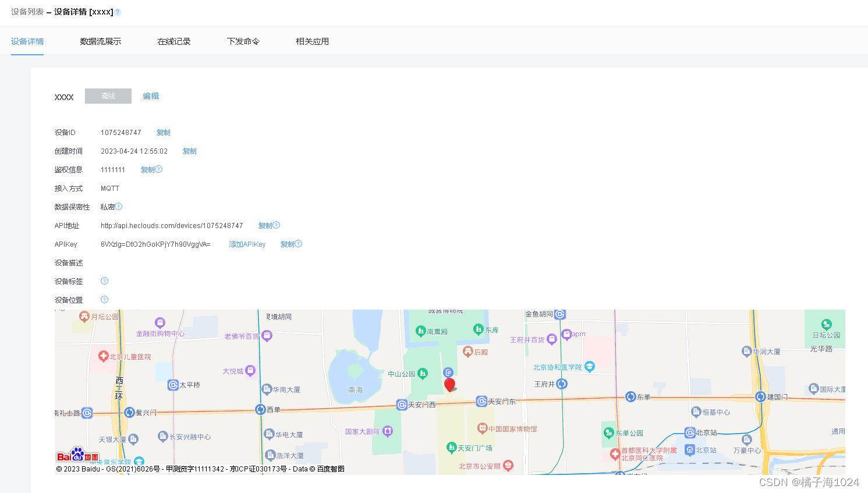This screenshot has width=868, height=493.
Task: Click 王府井 subway station icon
Action: click(562, 384)
